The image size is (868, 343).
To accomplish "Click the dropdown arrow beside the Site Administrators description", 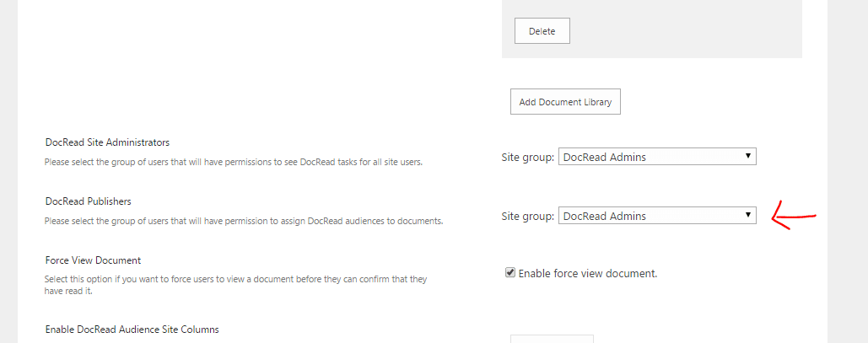I will 747,157.
